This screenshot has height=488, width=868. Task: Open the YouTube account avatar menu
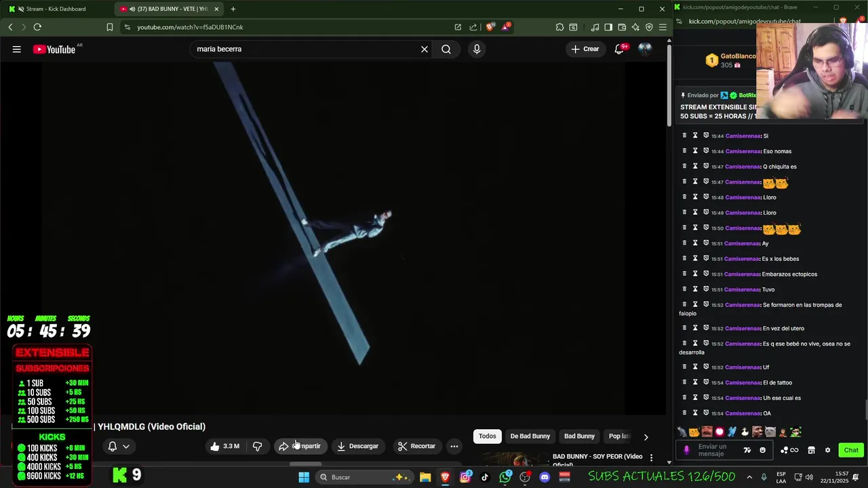(x=645, y=49)
